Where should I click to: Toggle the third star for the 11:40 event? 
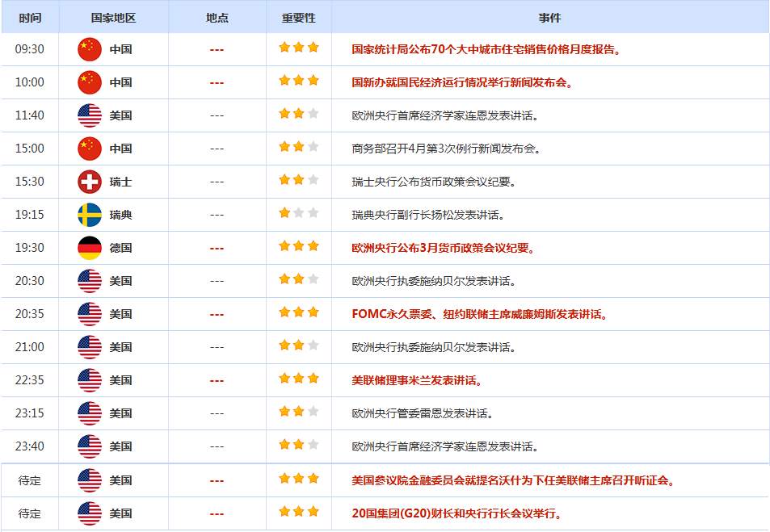(x=314, y=113)
